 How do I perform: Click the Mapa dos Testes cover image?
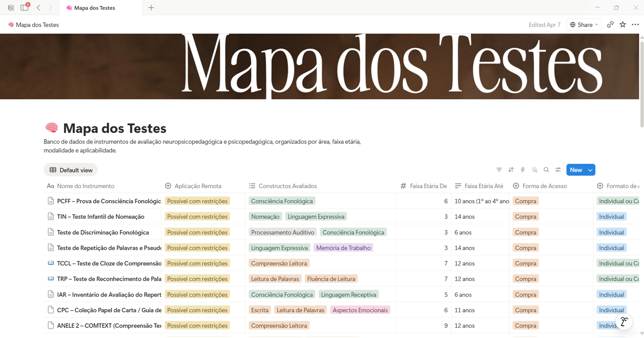[319, 67]
